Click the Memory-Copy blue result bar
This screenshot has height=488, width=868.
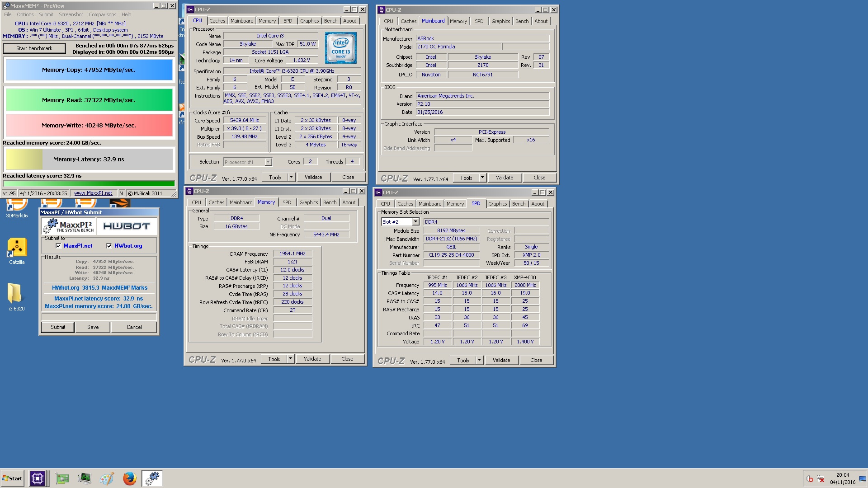89,70
